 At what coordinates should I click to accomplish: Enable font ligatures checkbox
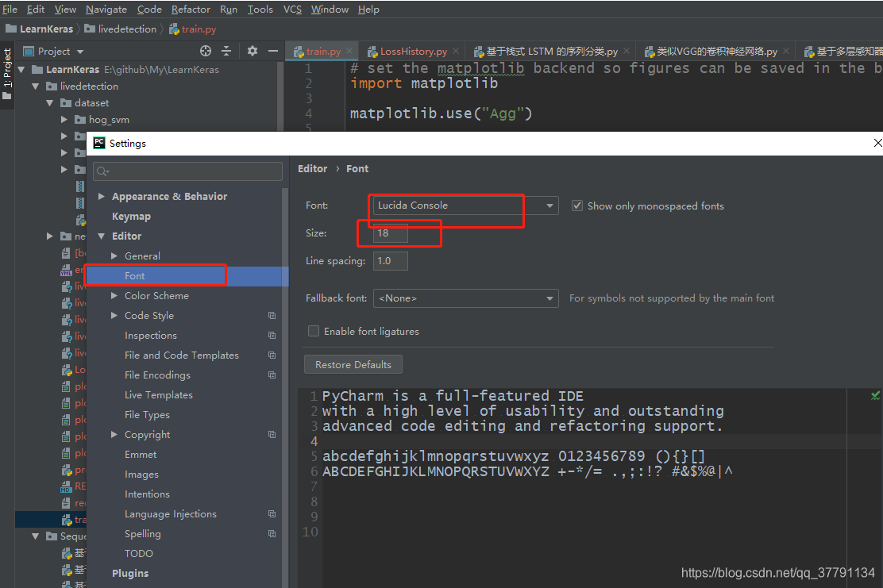tap(314, 331)
